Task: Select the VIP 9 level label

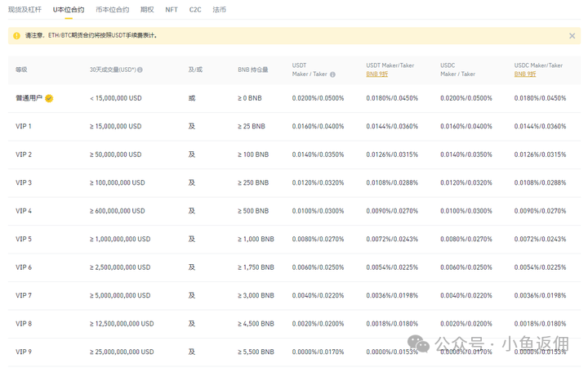Action: 24,352
